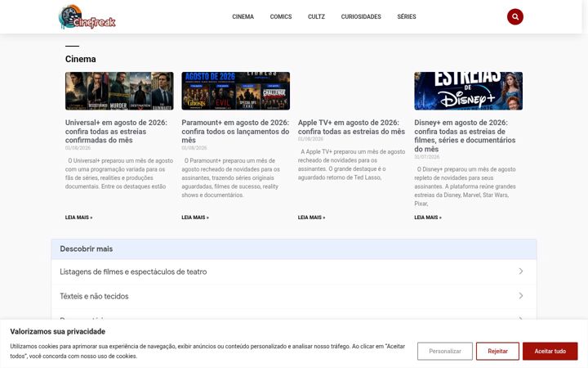Open Universal+ em agosto de 2026 headline
The image size is (588, 368).
tap(116, 131)
